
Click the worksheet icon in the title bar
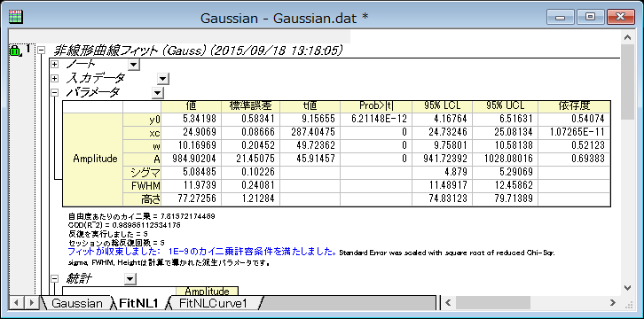(16, 17)
